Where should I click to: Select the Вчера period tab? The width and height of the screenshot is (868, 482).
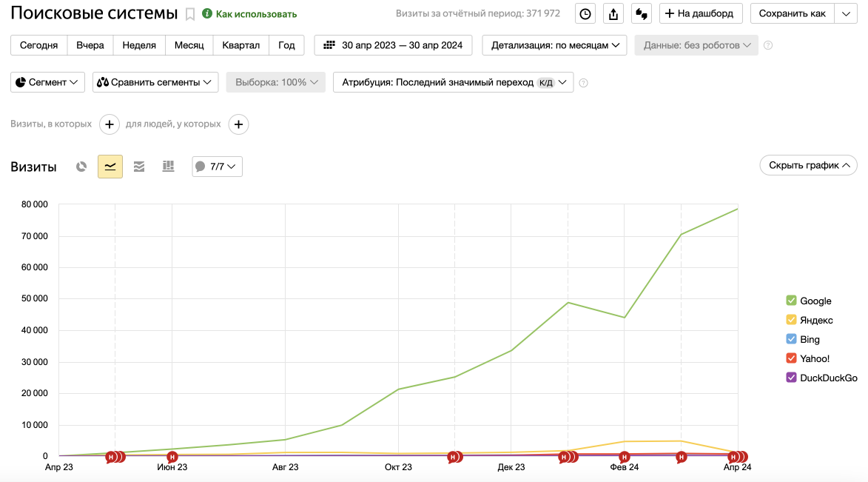(x=90, y=45)
